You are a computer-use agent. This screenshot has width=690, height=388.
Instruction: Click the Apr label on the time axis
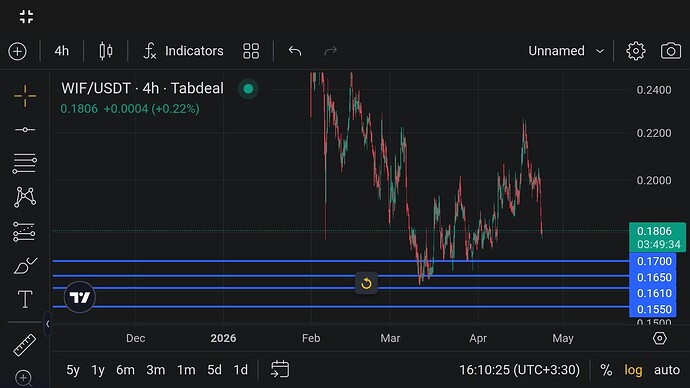(478, 338)
